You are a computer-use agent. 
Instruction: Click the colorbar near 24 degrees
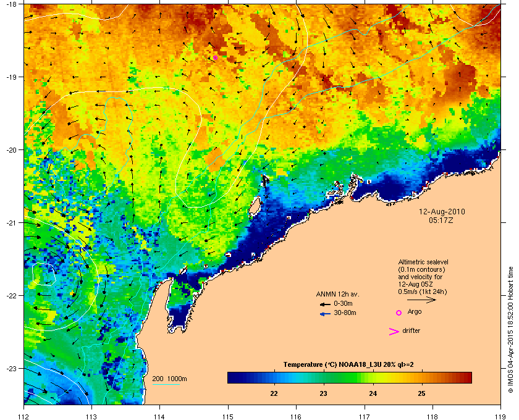373,377
